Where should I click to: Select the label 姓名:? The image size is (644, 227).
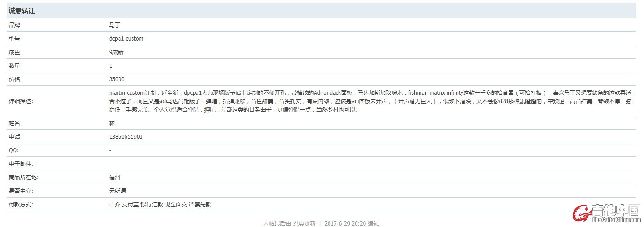click(x=15, y=123)
